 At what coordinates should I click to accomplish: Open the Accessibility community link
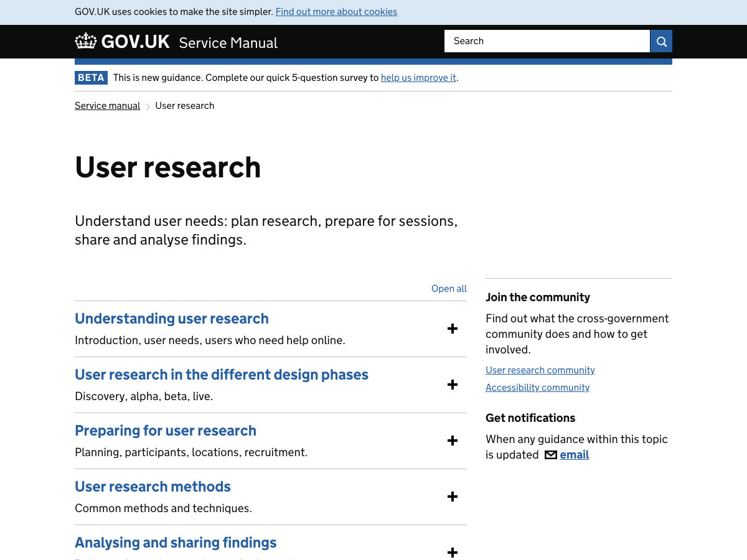(538, 388)
